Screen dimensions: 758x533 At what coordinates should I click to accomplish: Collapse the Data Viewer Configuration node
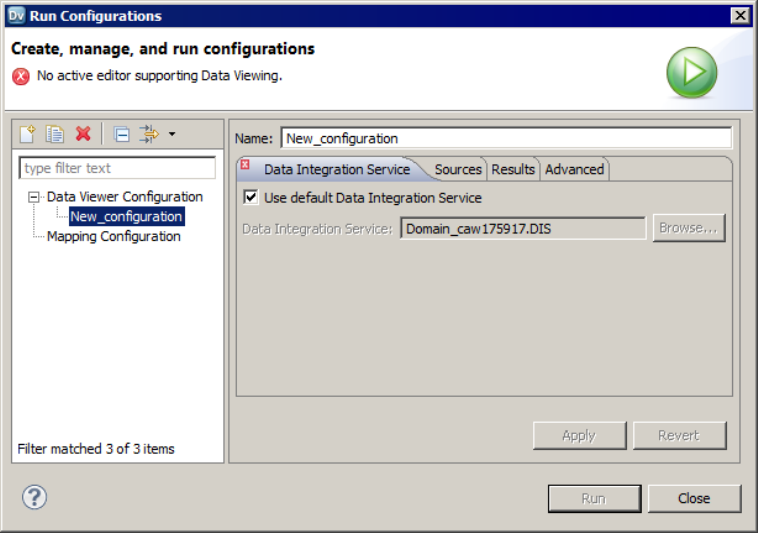(34, 197)
